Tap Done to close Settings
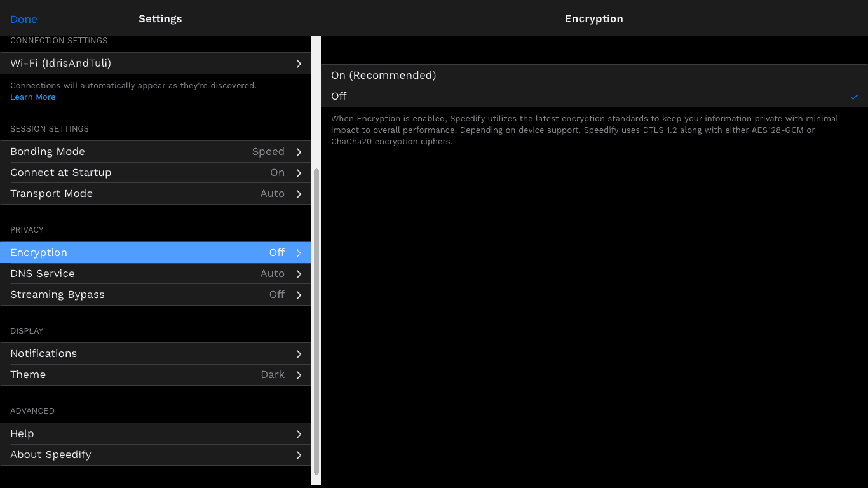The width and height of the screenshot is (868, 488). (24, 19)
